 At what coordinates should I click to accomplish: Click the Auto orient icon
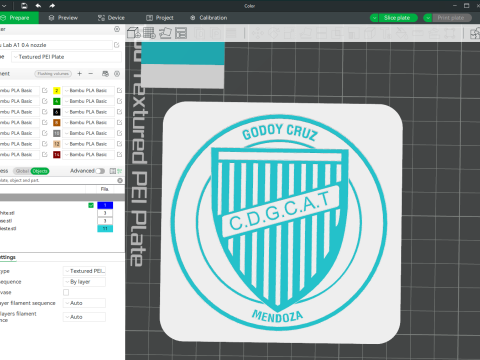pos(165,33)
